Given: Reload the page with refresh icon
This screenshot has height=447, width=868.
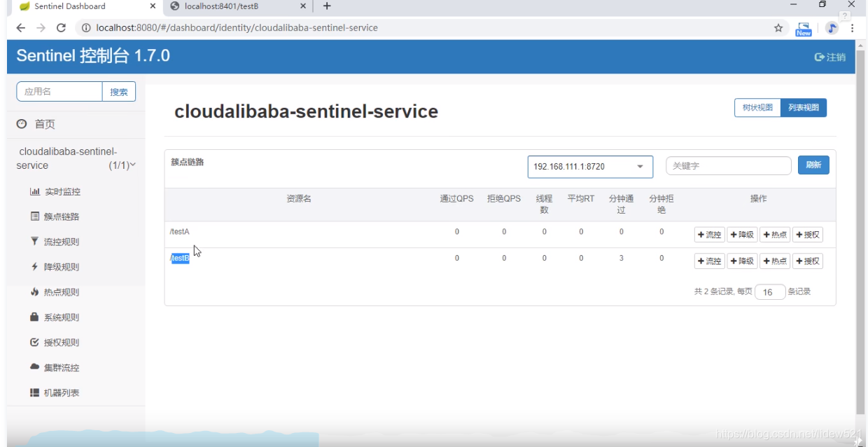Looking at the screenshot, I should [x=61, y=28].
